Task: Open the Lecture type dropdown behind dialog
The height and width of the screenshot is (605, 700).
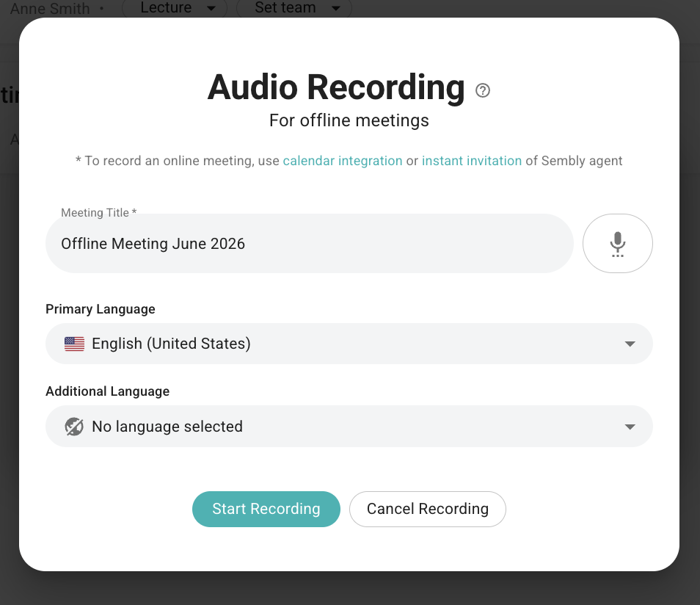Action: tap(175, 8)
